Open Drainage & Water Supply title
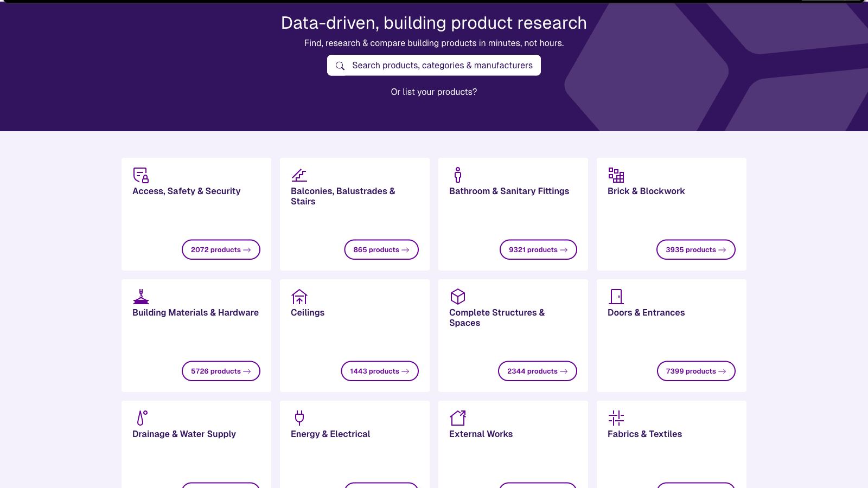Screen dimensions: 868x488 pyautogui.click(x=184, y=434)
